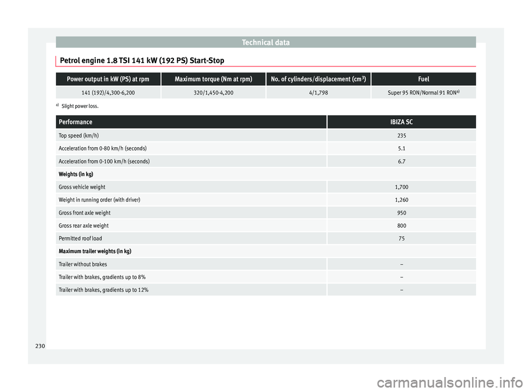Image resolution: width=532 pixels, height=392 pixels.
Task: Select the torque value '320/1,450-4,200'
Action: 213,92
